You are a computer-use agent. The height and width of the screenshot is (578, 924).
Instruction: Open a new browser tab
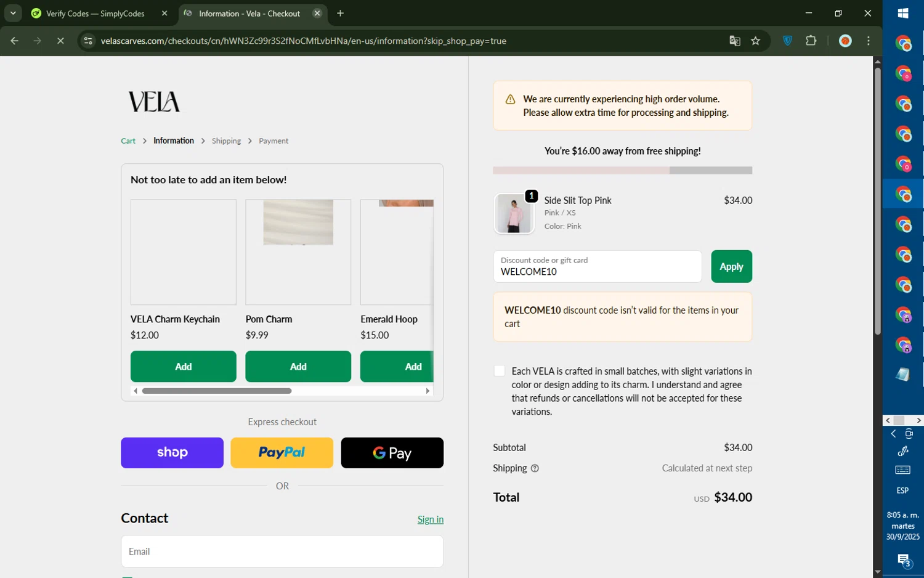(x=341, y=14)
